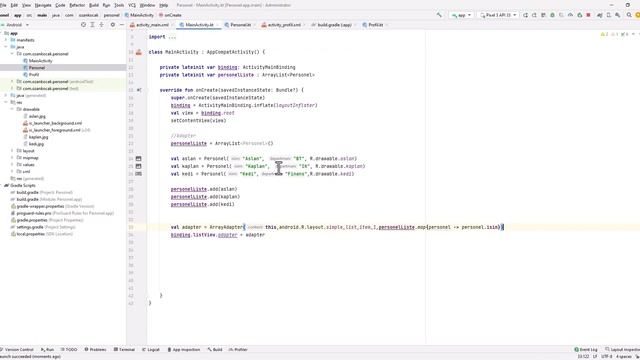Screen dimensions: 640x360
Task: Open Project panel settings gear
Action: [113, 25]
